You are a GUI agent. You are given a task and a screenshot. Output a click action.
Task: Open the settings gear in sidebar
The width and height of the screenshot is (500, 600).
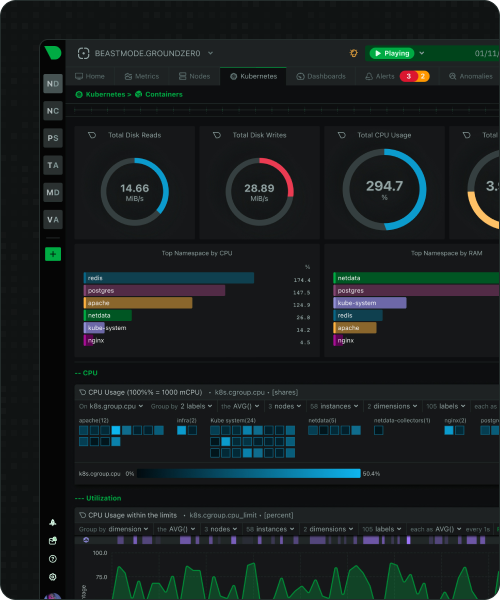(x=53, y=577)
